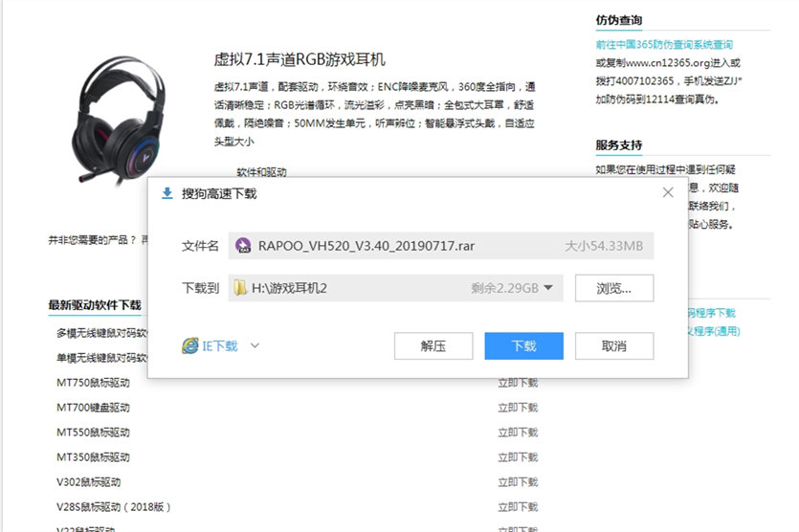799x532 pixels.
Task: Select the 软件和驱动 tab
Action: [261, 171]
